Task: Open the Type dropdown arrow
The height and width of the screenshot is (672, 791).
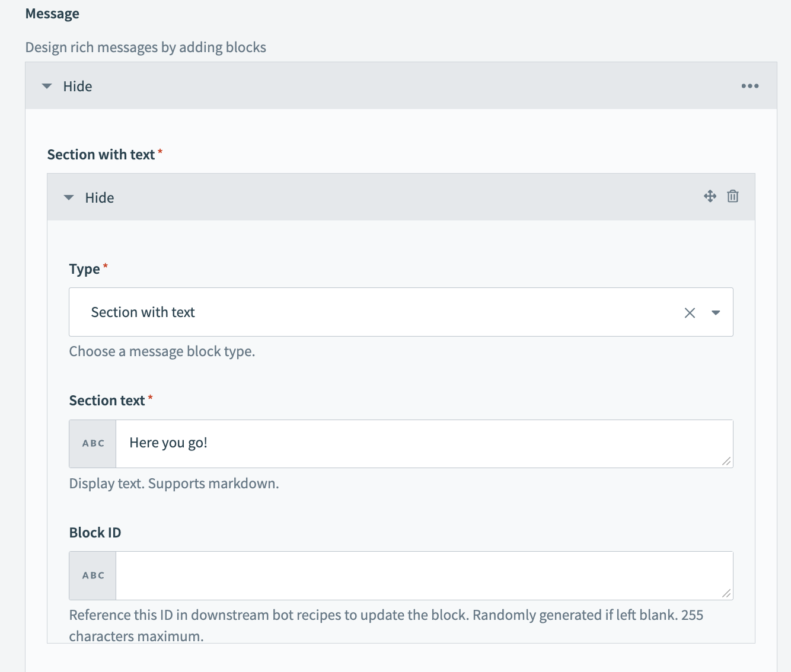Action: point(716,313)
